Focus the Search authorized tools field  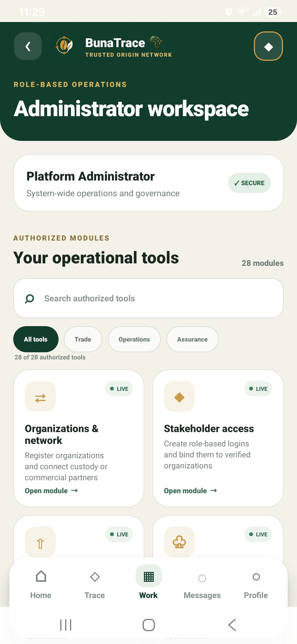[x=148, y=298]
